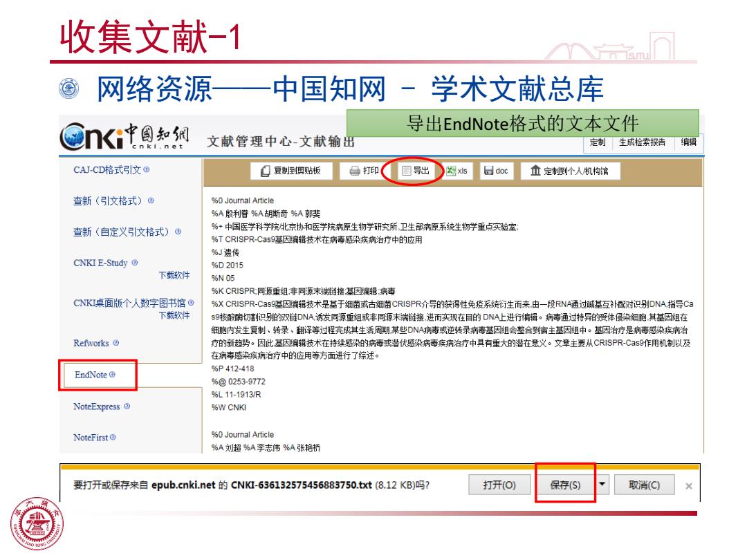
Task: Click the authors line '%A 殷利春 %A 胡斯奇 %A 郭斐'
Action: (266, 214)
